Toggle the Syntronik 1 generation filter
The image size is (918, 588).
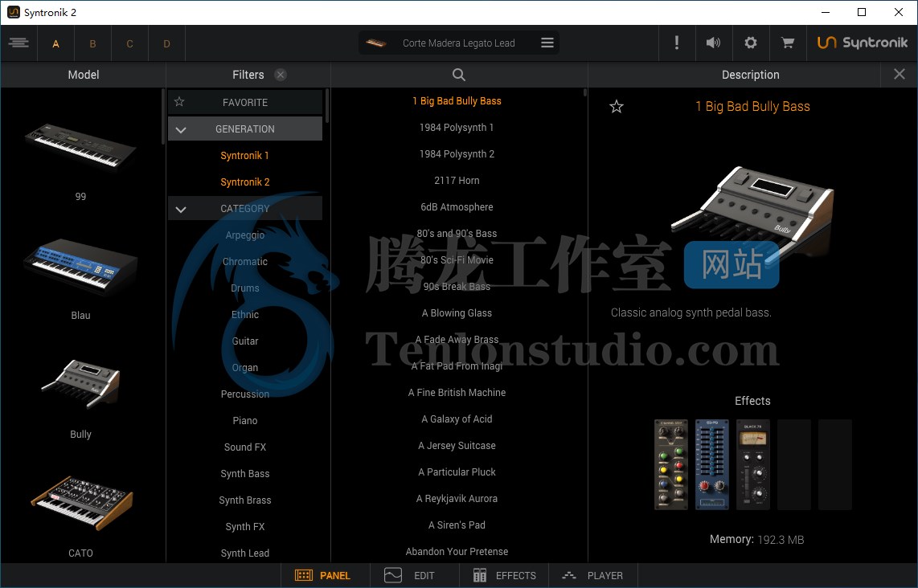coord(244,156)
